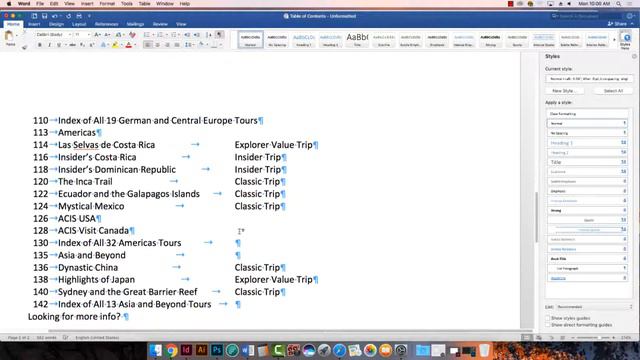Apply multilevel list

click(x=173, y=35)
